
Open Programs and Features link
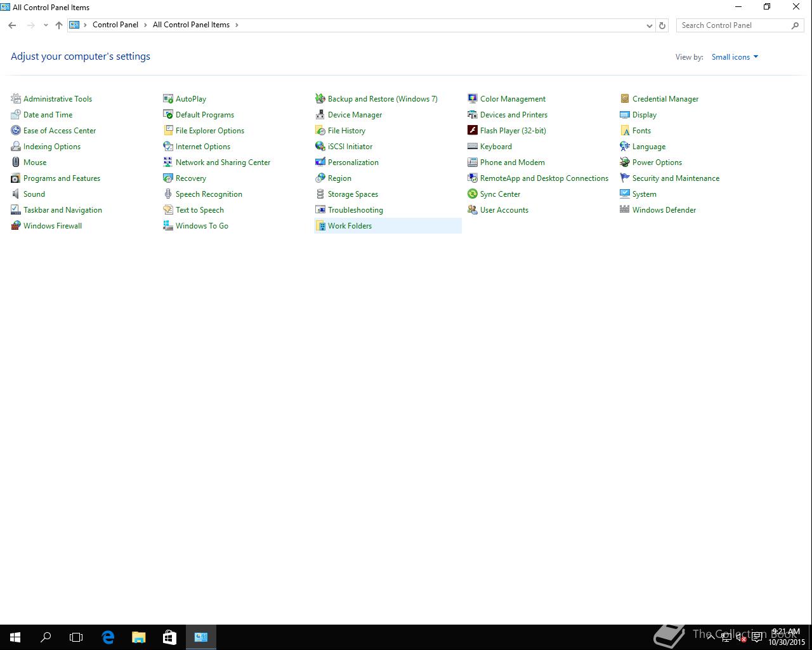tap(62, 178)
